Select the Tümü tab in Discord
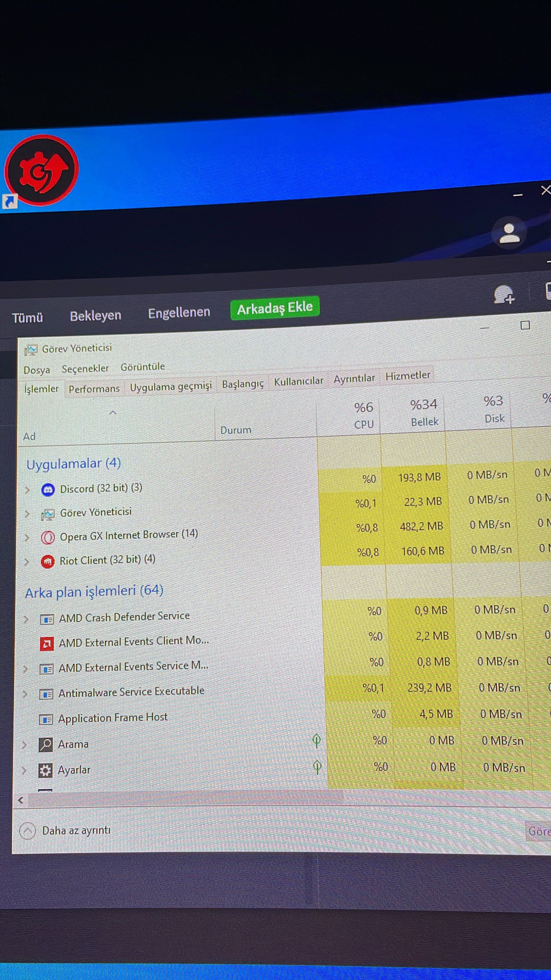 [27, 318]
